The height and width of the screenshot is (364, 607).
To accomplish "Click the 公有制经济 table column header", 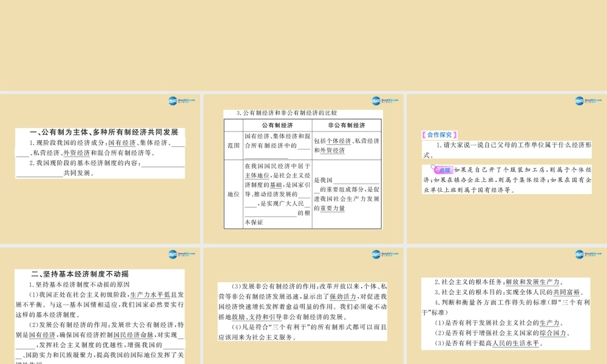I will point(277,125).
